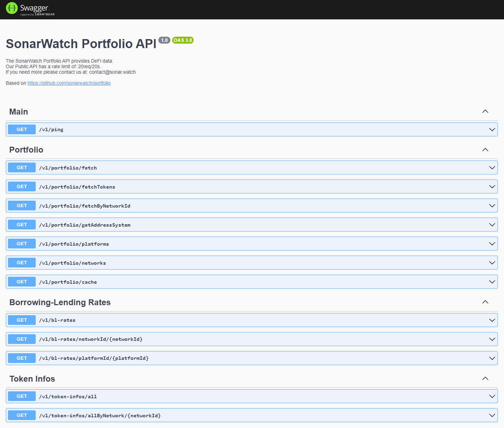
Task: Select the /v1/portfolio/fetchByNetworkId path text
Action: [85, 206]
